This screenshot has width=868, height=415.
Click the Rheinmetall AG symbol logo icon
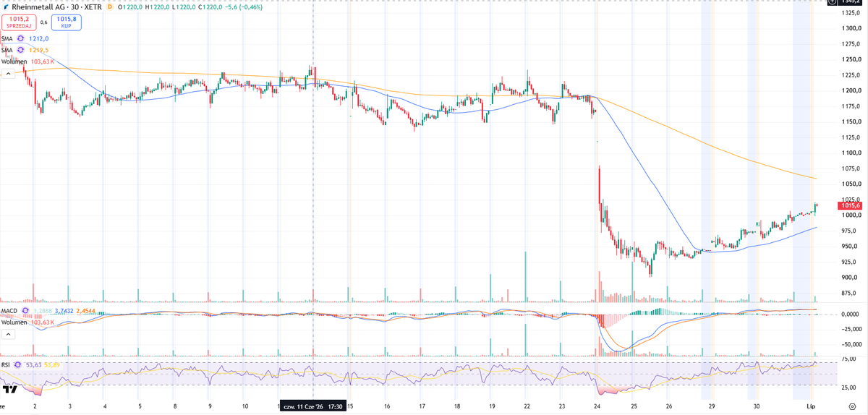click(x=7, y=7)
